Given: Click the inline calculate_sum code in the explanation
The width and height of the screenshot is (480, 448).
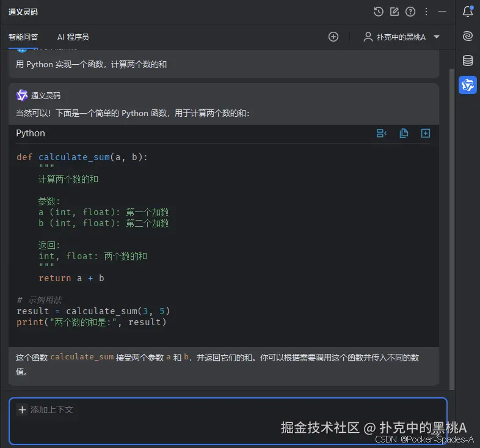Looking at the screenshot, I should (82, 357).
